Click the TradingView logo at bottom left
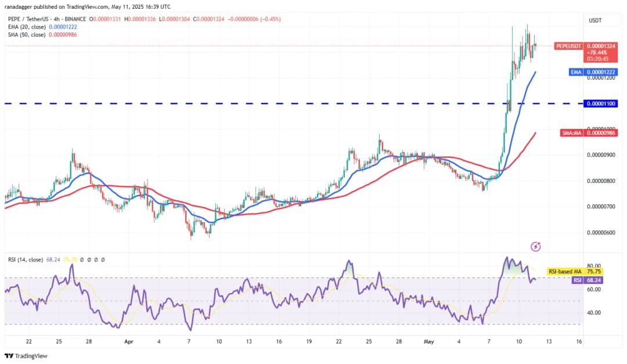The image size is (627, 364). click(26, 356)
